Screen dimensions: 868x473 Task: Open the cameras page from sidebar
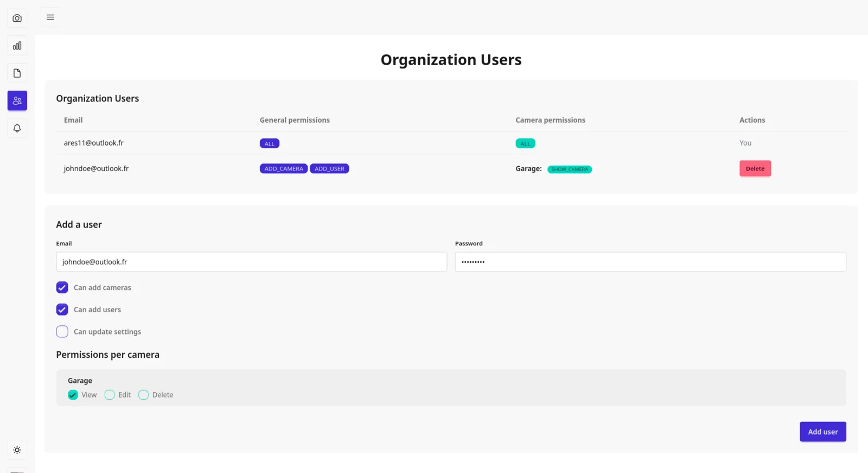(x=17, y=18)
